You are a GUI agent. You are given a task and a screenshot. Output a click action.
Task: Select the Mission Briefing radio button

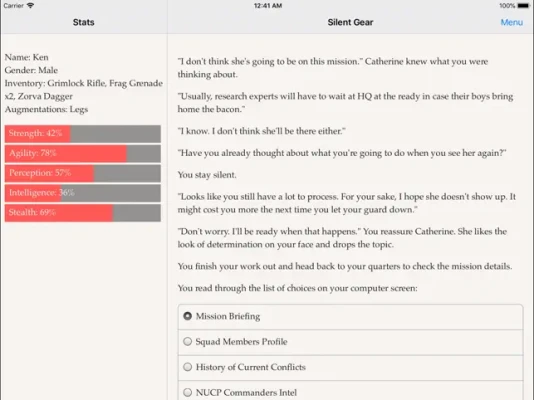(x=187, y=316)
